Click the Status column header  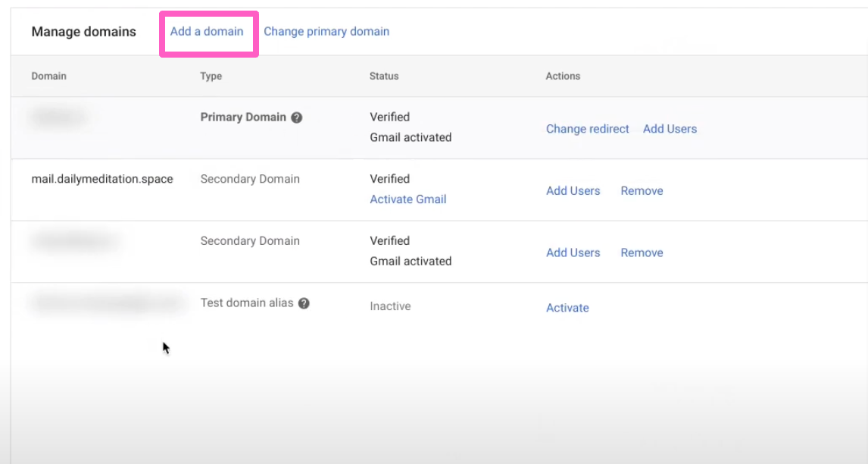[383, 76]
